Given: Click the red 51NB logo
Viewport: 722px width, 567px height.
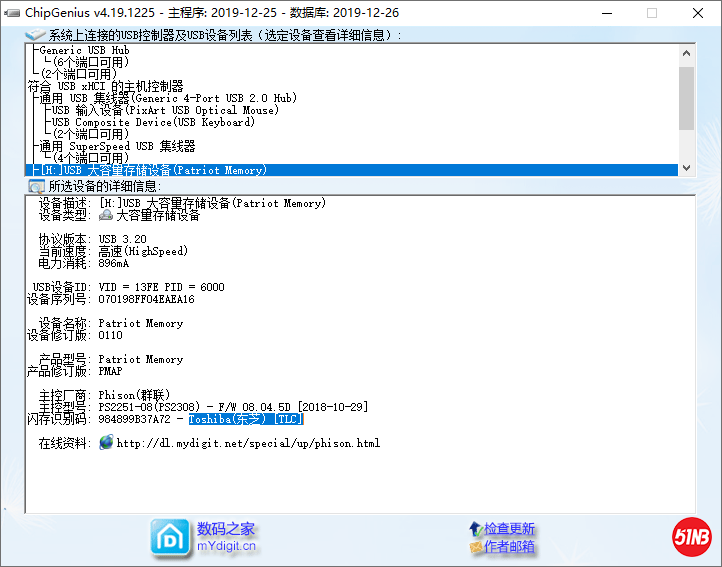Looking at the screenshot, I should (690, 536).
